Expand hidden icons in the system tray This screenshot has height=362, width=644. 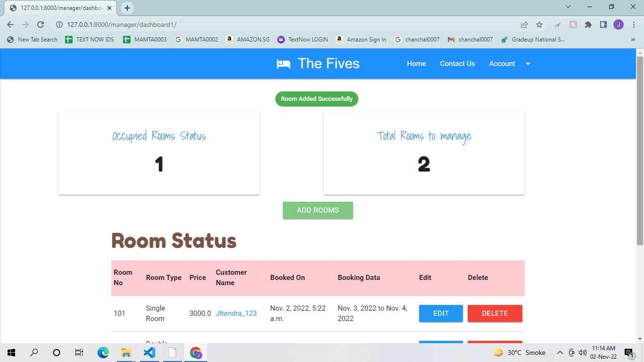coord(560,352)
